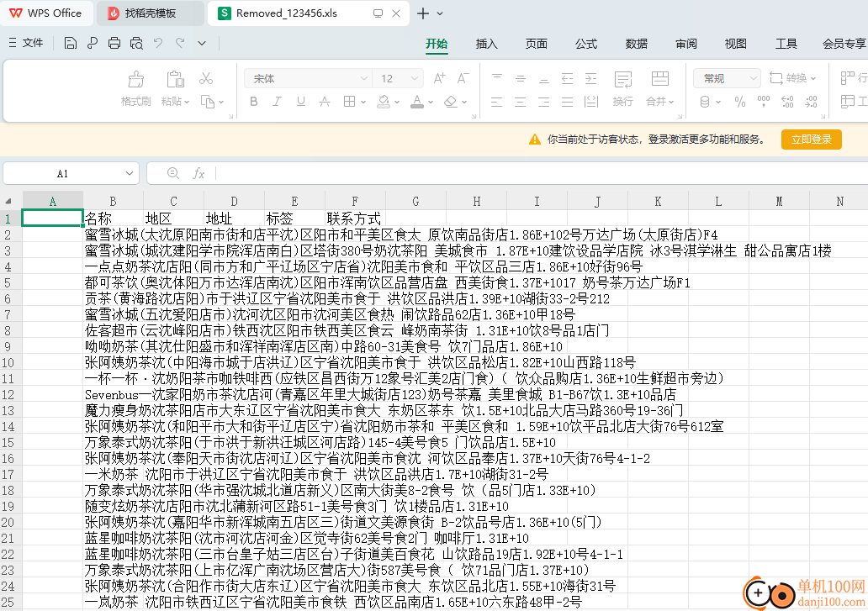Select row 5 header
Screen dimensions: 868x611
[x=8, y=283]
